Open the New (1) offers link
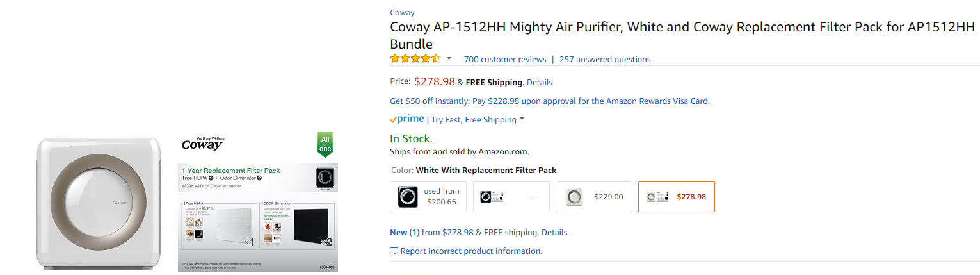Screen dimensions: 980x275 pos(404,233)
